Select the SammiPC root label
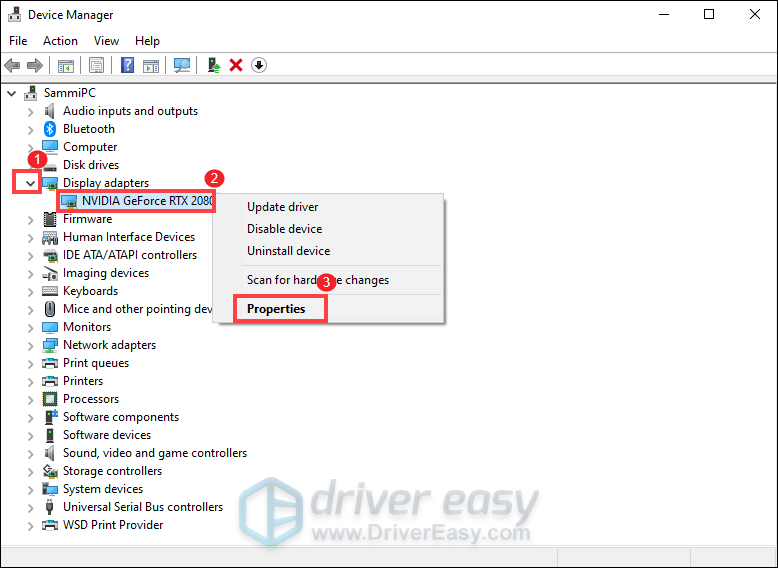The image size is (778, 568). pyautogui.click(x=69, y=93)
